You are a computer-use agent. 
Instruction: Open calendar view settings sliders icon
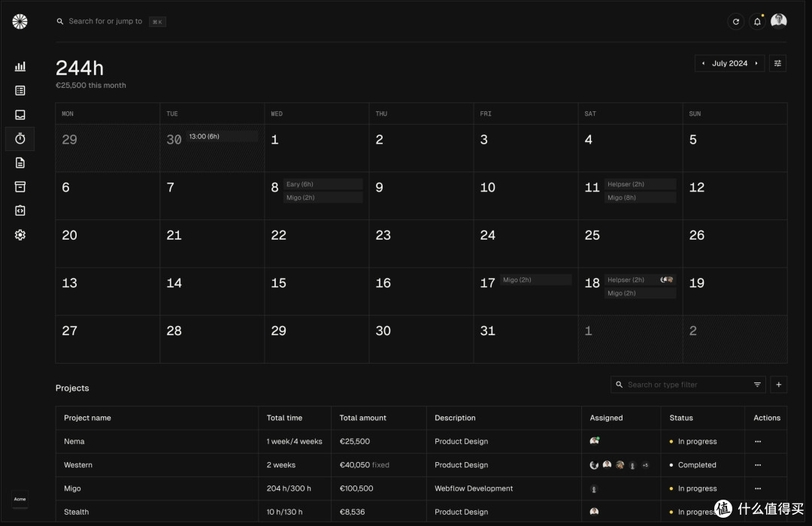pyautogui.click(x=778, y=64)
